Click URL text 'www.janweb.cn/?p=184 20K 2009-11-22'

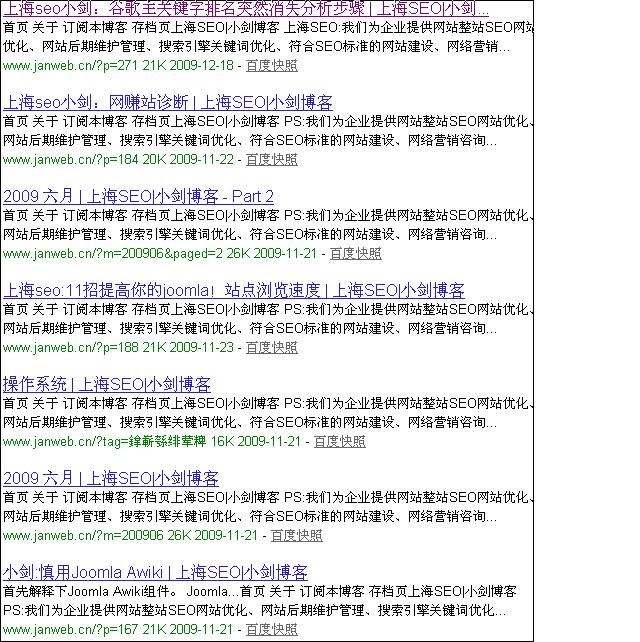click(x=118, y=159)
